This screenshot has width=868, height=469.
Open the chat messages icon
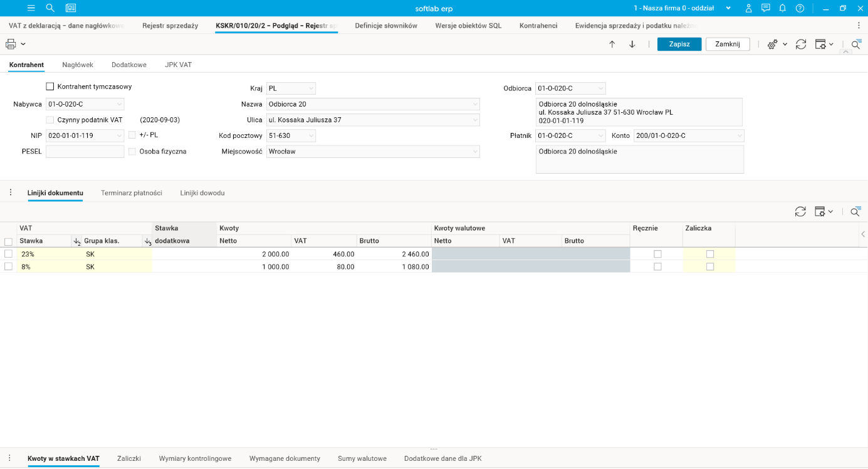click(x=765, y=8)
